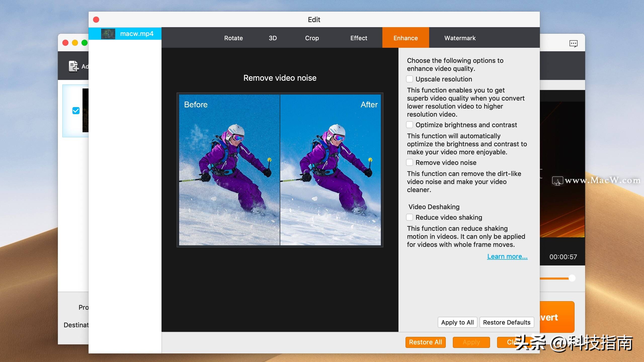Uncheck the blue file selection checkbox
644x362 pixels.
[x=76, y=111]
